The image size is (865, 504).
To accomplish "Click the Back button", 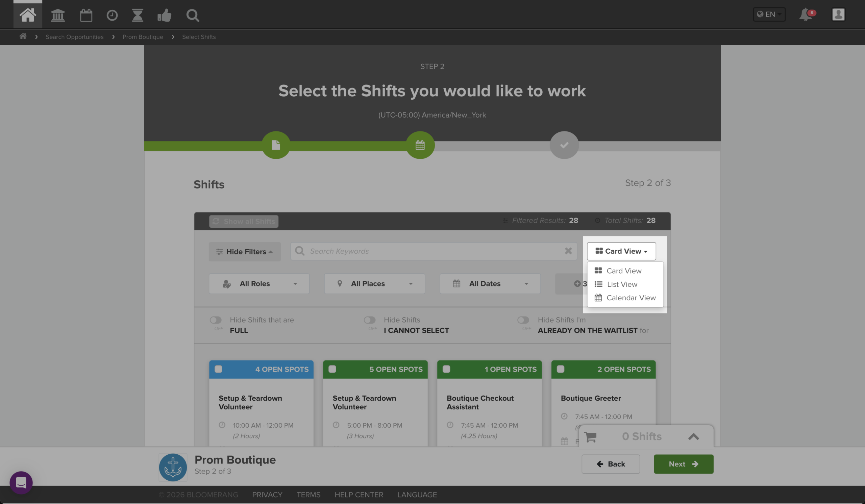I will 610,464.
